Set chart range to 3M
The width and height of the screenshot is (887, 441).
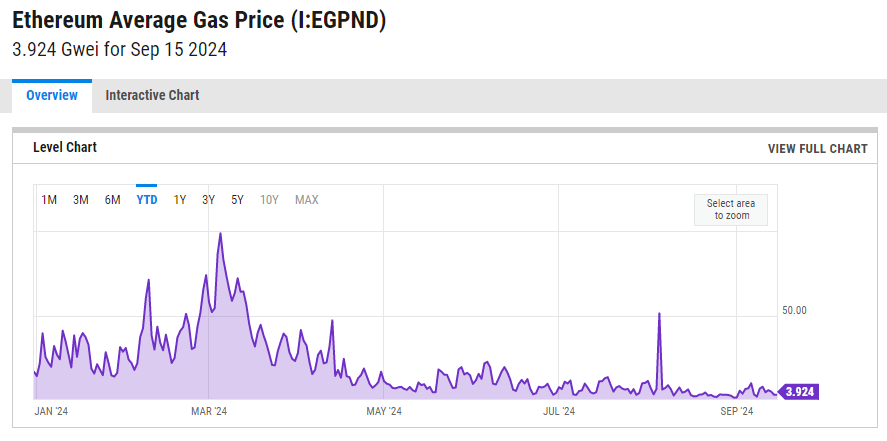pyautogui.click(x=81, y=200)
